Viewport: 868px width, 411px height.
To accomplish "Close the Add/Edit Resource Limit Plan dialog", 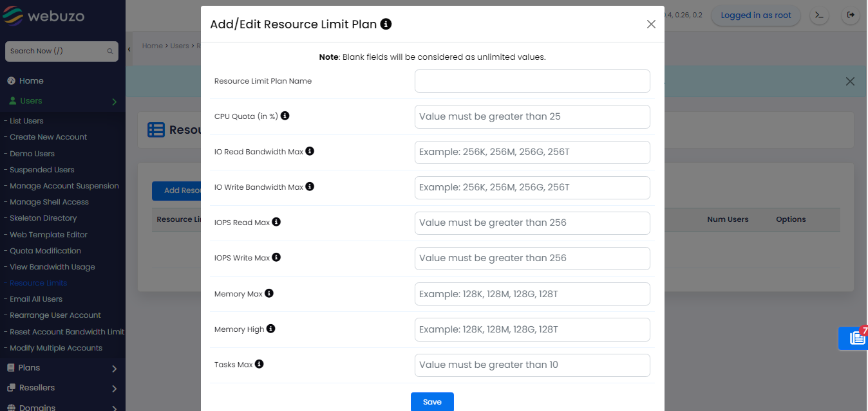I will (x=651, y=24).
